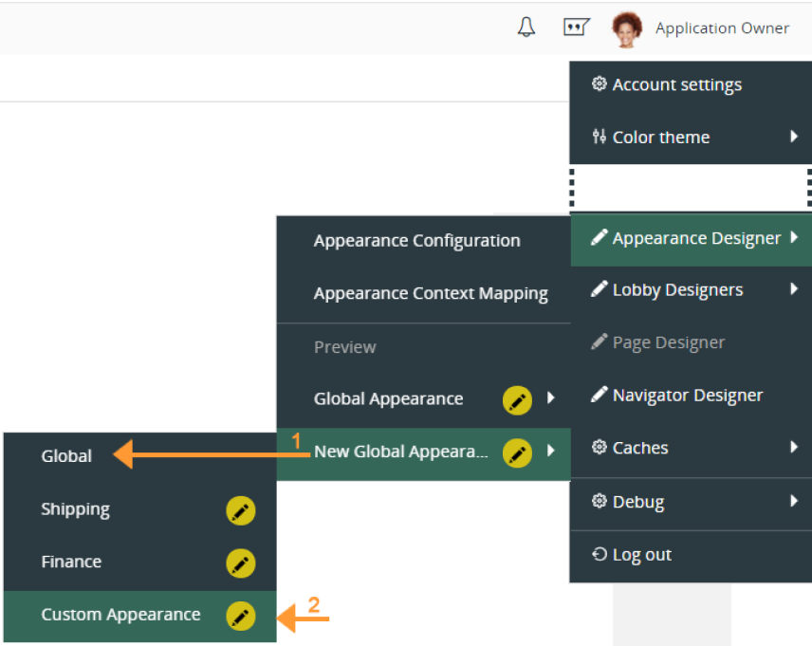This screenshot has height=646, width=812.
Task: Click the Application Owner avatar picture
Action: pos(626,28)
